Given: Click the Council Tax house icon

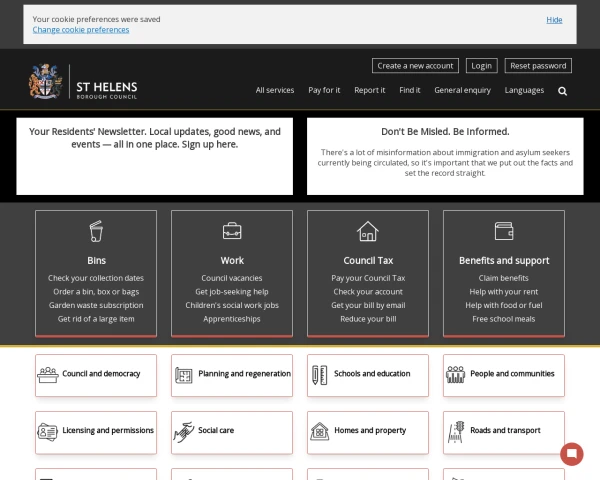Looking at the screenshot, I should pos(368,231).
